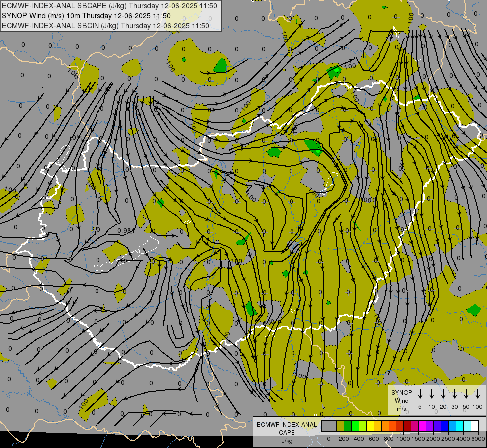The width and height of the screenshot is (487, 448).
Task: Click the wind arrow above the 100 label
Action: [478, 394]
